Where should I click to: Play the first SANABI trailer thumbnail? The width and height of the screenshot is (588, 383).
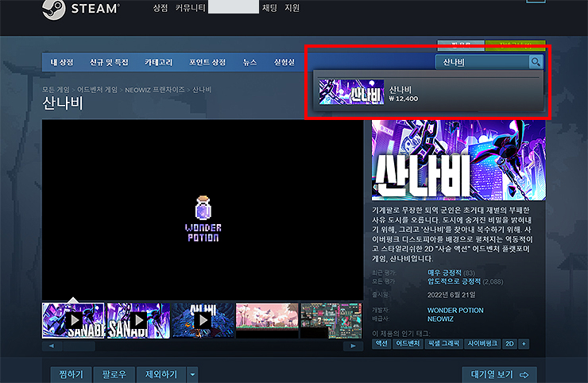(x=73, y=321)
